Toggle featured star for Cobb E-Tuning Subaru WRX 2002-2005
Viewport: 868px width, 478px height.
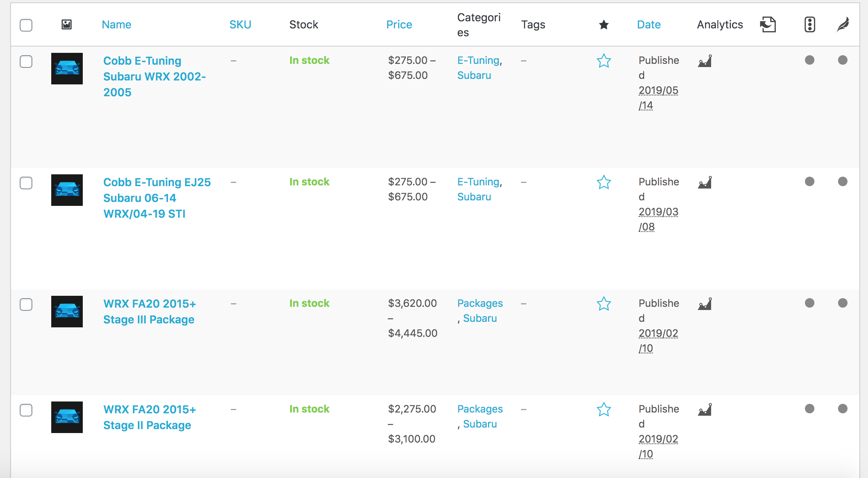[604, 61]
